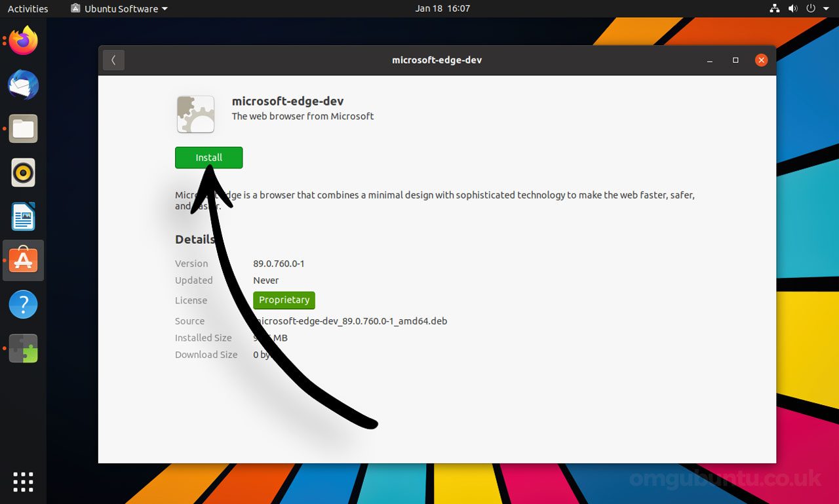Minimize the microsoft-edge-dev window
Image resolution: width=839 pixels, height=504 pixels.
point(710,60)
